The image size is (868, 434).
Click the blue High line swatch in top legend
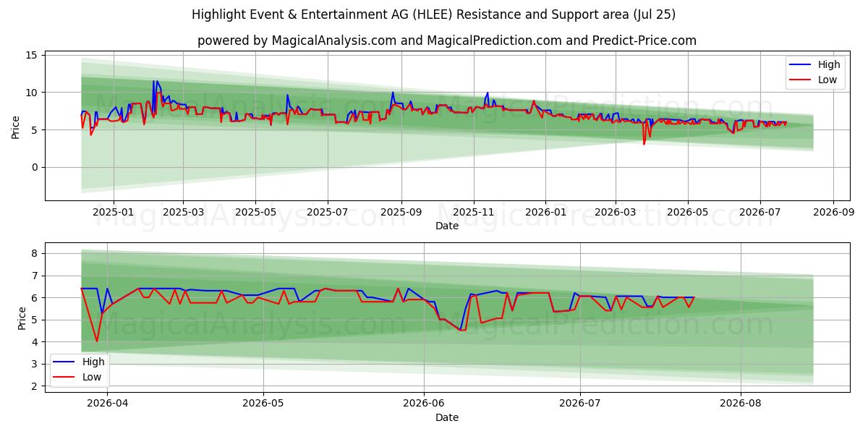[x=801, y=66]
